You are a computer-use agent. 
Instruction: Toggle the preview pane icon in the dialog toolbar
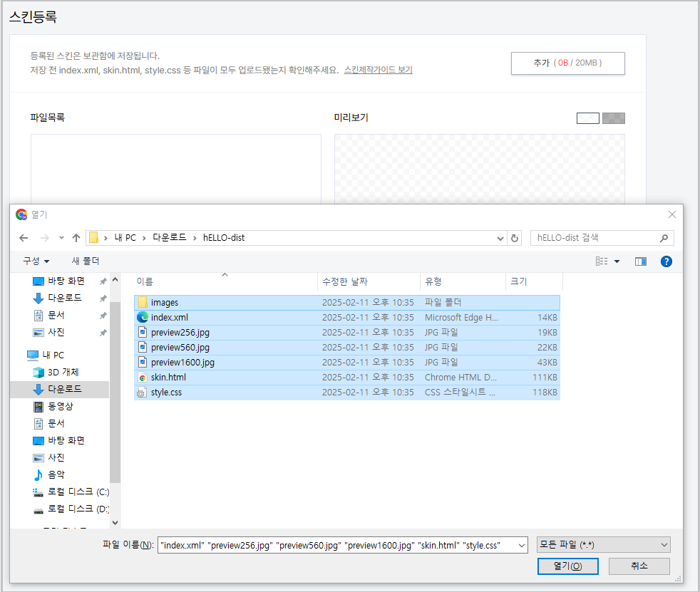coord(640,261)
